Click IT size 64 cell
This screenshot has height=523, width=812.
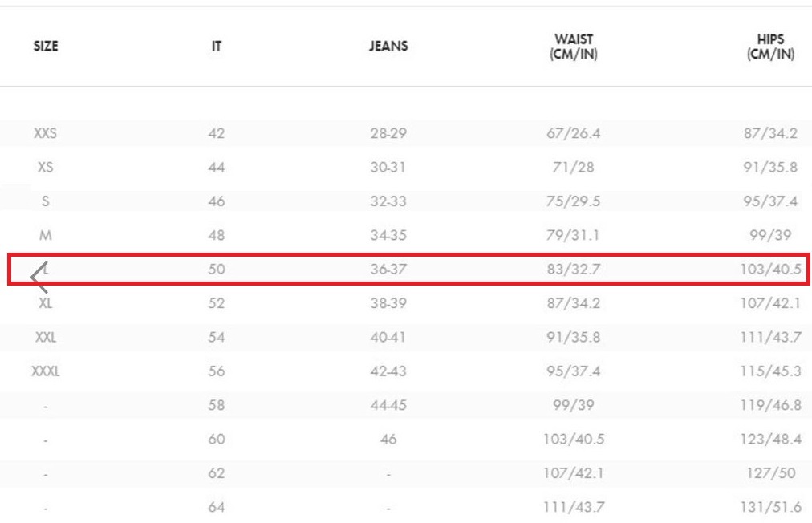coord(217,507)
